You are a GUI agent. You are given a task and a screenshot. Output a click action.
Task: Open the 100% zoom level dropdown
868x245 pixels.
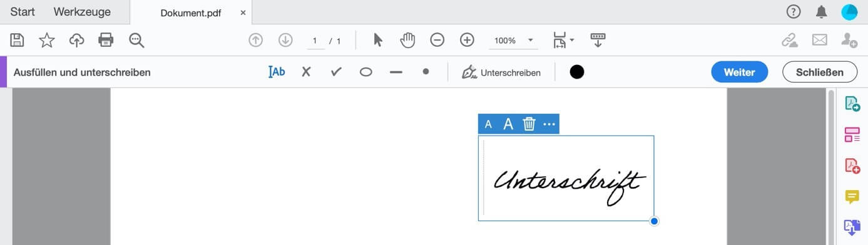point(513,41)
